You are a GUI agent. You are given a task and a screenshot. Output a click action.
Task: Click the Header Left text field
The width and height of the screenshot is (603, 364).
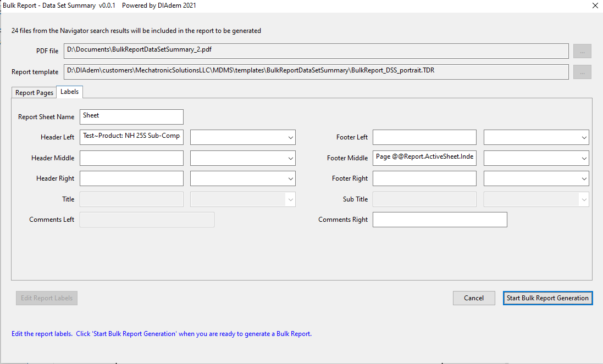pyautogui.click(x=131, y=137)
